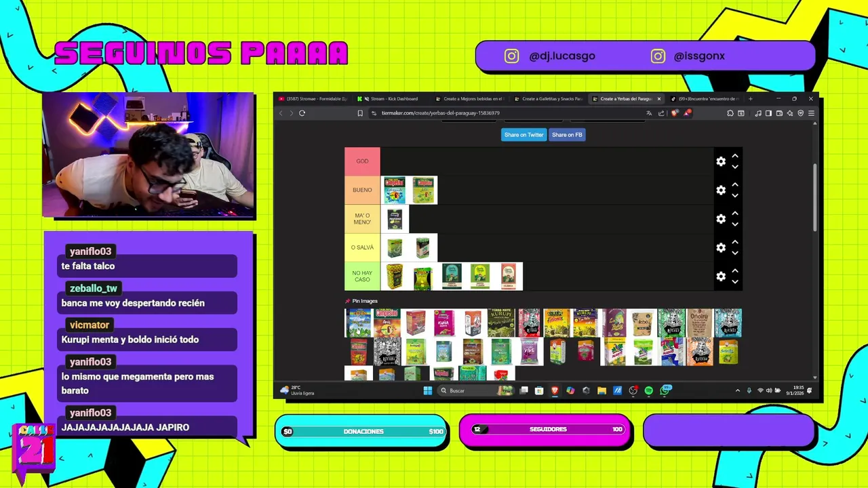Image resolution: width=868 pixels, height=488 pixels.
Task: Move MA' O MENO' row up
Action: pyautogui.click(x=735, y=214)
